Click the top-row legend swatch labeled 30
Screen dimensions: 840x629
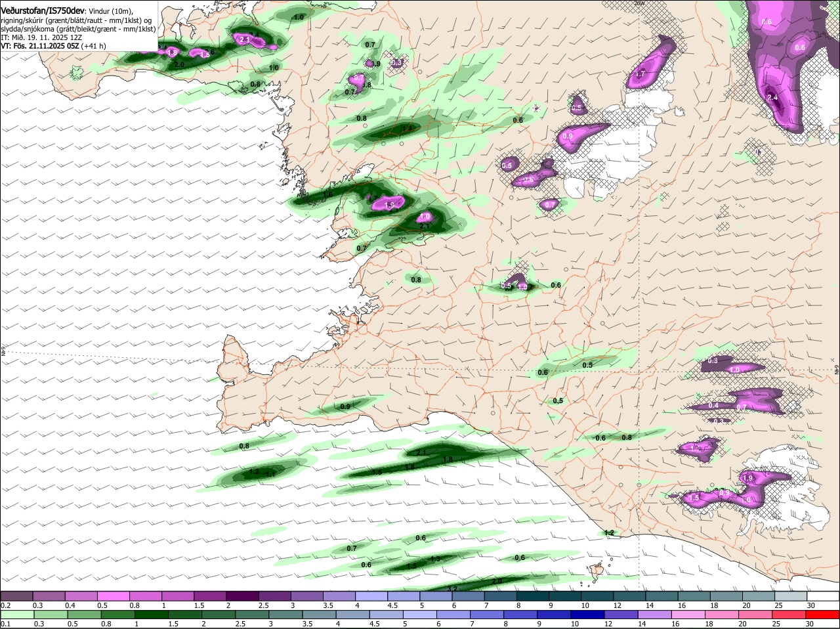coord(823,596)
